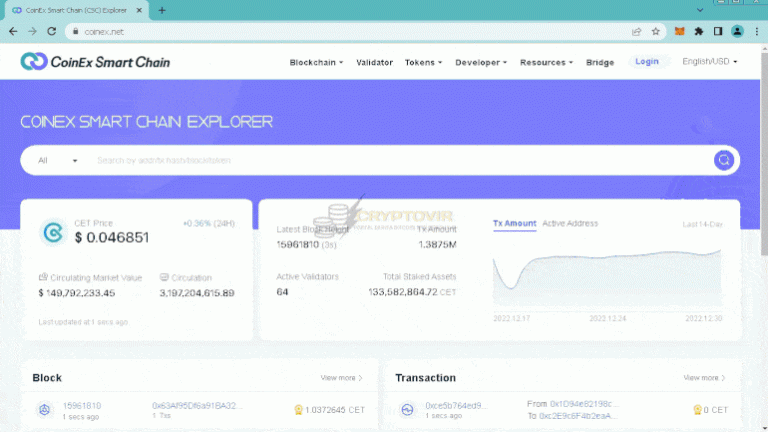Screen dimensions: 768x432
Task: Click the Login button
Action: (x=647, y=61)
